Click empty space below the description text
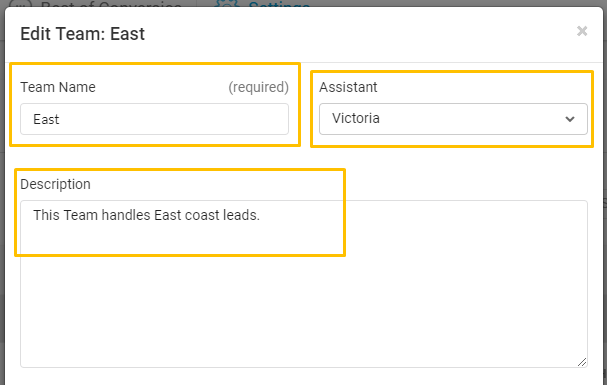The width and height of the screenshot is (607, 385). (304, 302)
